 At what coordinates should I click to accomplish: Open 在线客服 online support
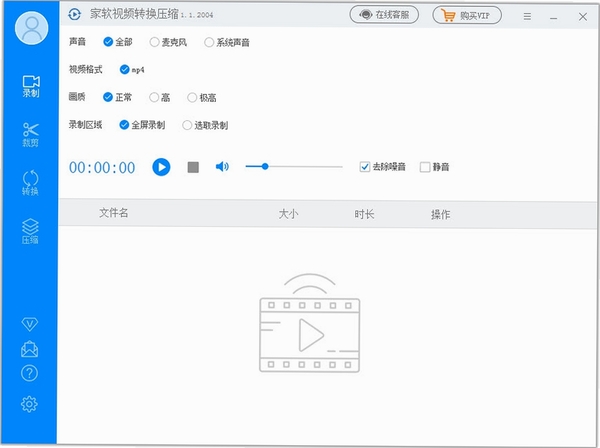click(x=384, y=15)
